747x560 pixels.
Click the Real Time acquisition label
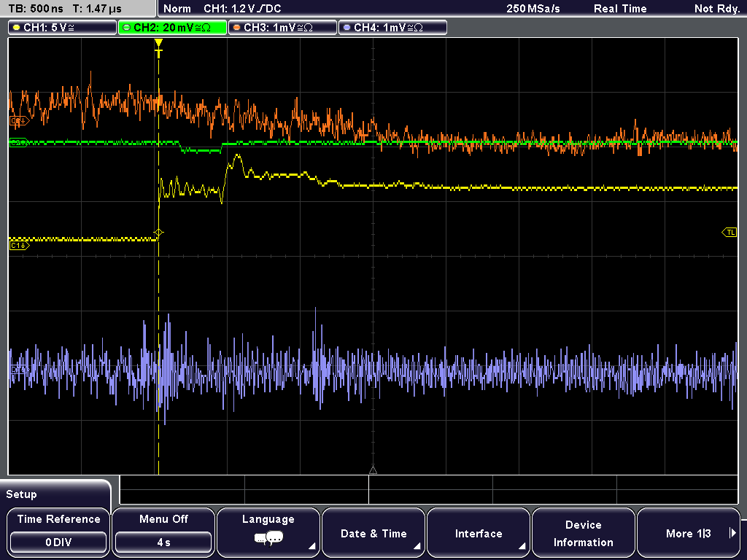(620, 9)
